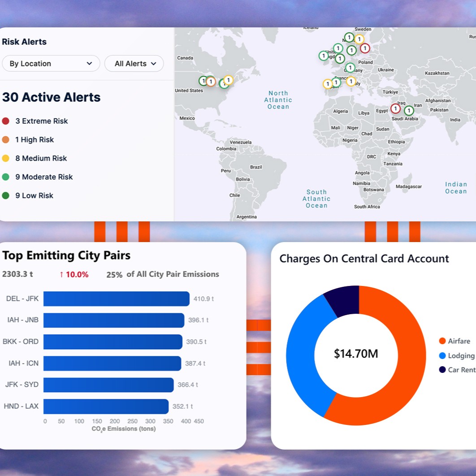
Task: Click the IAH - JNB emissions bar
Action: point(114,320)
